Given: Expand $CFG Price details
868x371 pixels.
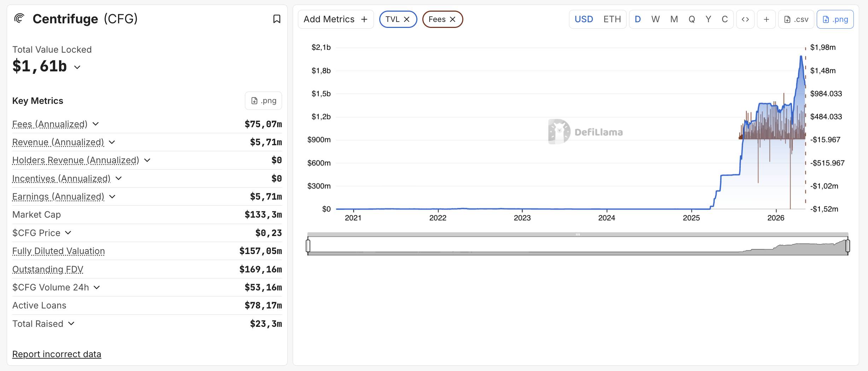Looking at the screenshot, I should tap(68, 233).
